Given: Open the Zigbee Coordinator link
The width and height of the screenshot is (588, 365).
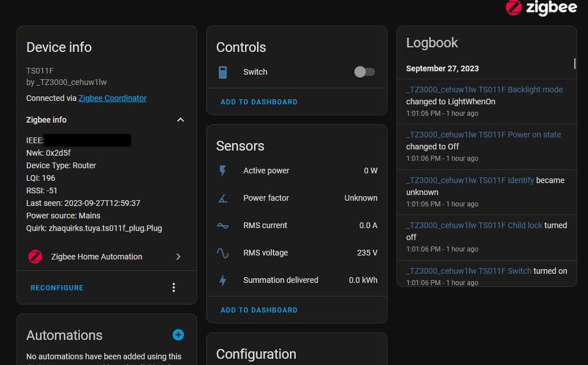Looking at the screenshot, I should tap(112, 98).
